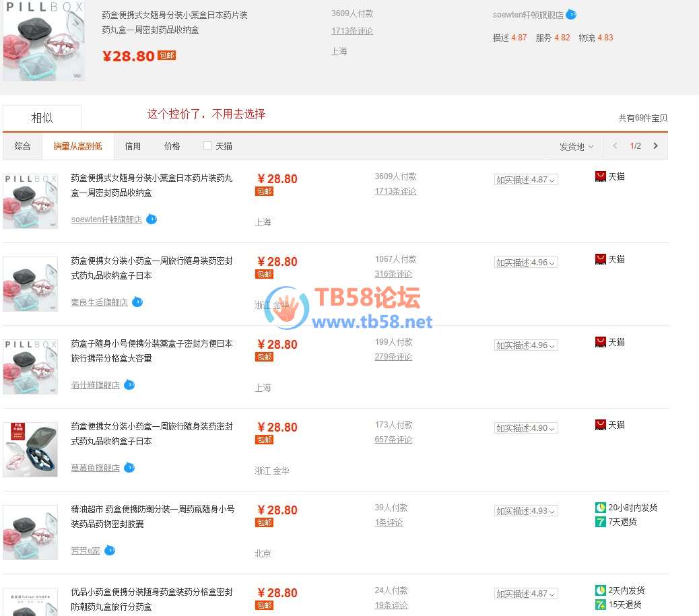This screenshot has width=699, height=616.
Task: Go to previous results page arrow
Action: tap(615, 146)
